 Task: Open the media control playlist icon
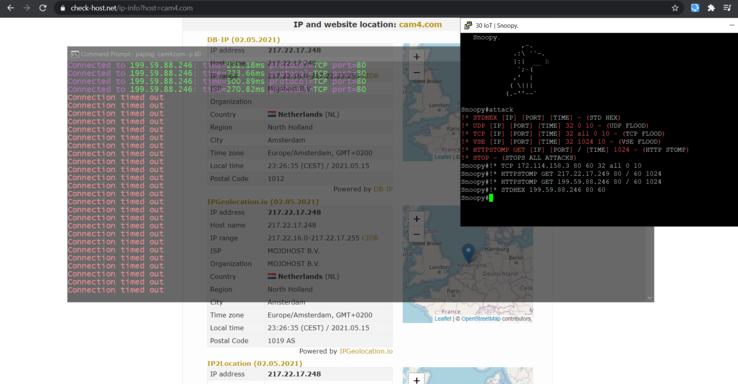[x=727, y=8]
